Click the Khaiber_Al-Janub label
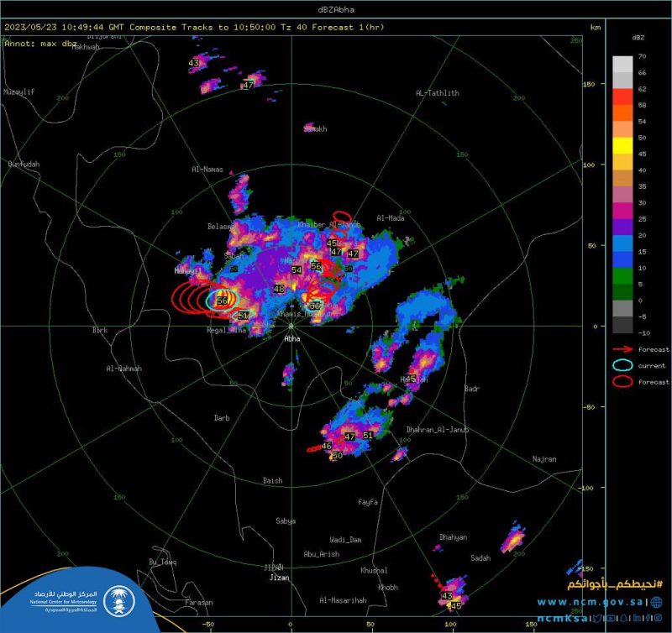672x633 pixels. pyautogui.click(x=329, y=224)
